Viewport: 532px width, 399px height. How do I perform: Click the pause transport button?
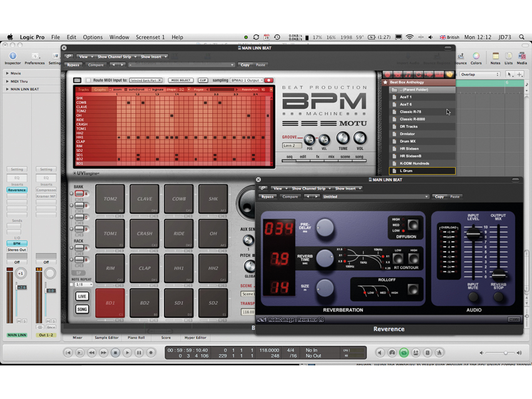[x=139, y=353]
